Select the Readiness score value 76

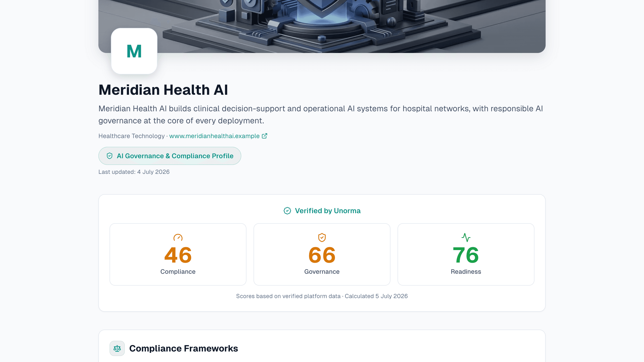pyautogui.click(x=466, y=255)
